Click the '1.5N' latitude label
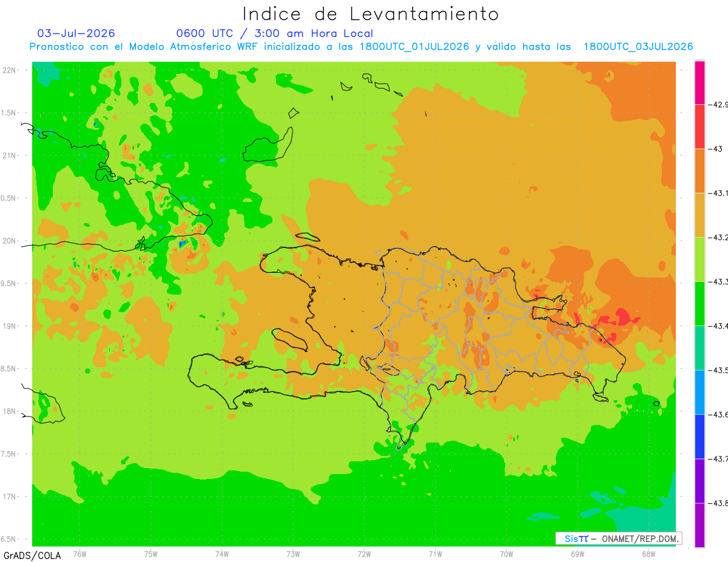This screenshot has height=562, width=728. [x=8, y=113]
